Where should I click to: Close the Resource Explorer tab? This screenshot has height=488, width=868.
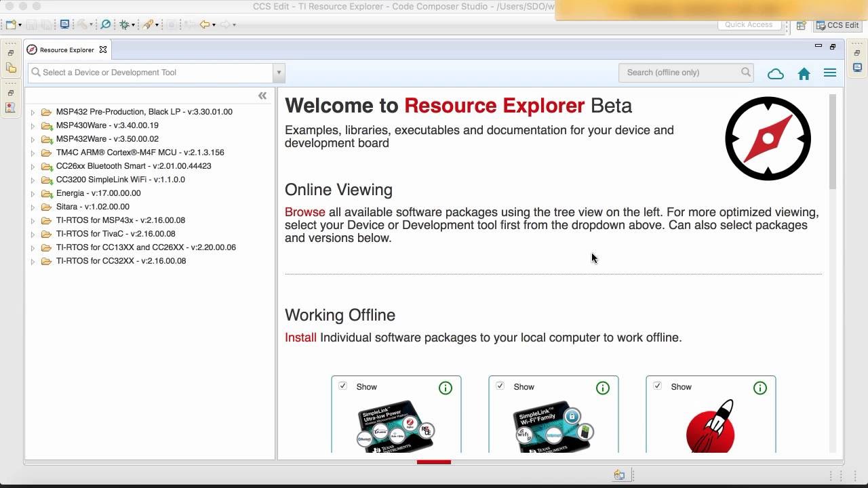(x=103, y=49)
